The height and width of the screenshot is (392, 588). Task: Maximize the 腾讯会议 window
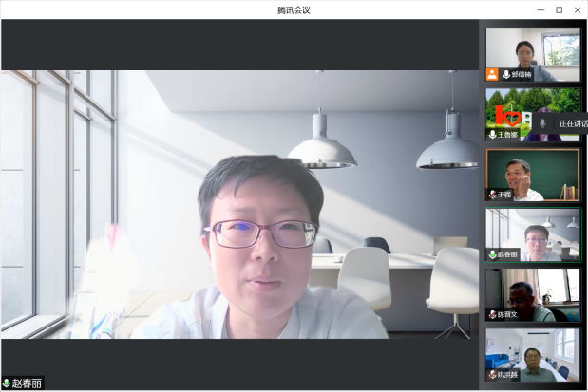click(x=559, y=9)
